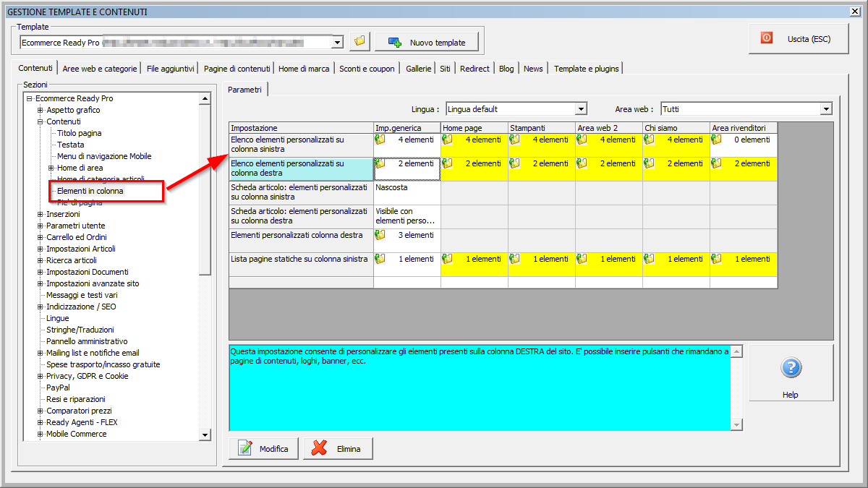Click the Nuovo template button
The height and width of the screenshot is (488, 868).
(x=427, y=43)
